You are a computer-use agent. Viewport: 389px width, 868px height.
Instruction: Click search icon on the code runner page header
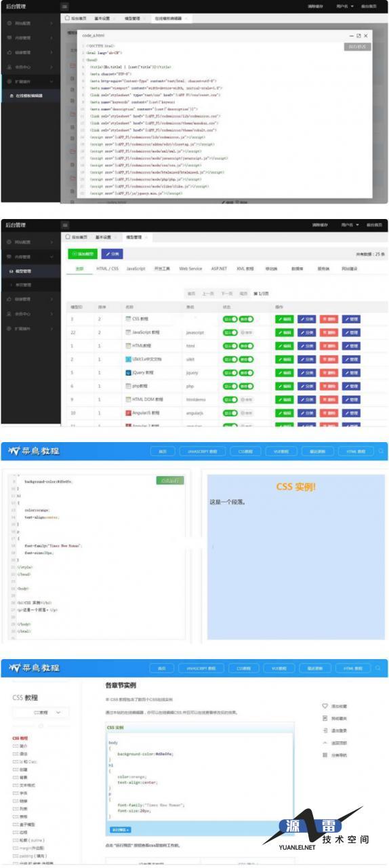pos(382,451)
